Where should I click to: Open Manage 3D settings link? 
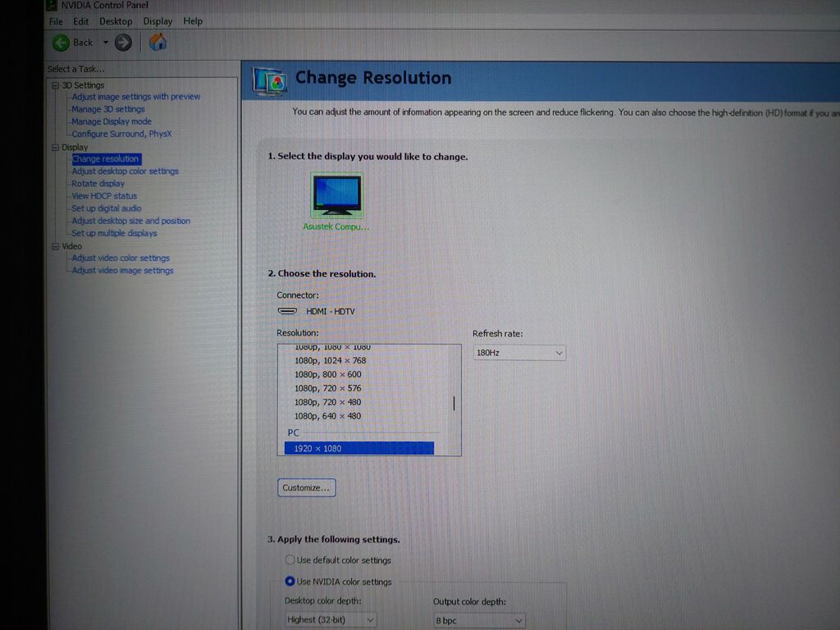(108, 109)
